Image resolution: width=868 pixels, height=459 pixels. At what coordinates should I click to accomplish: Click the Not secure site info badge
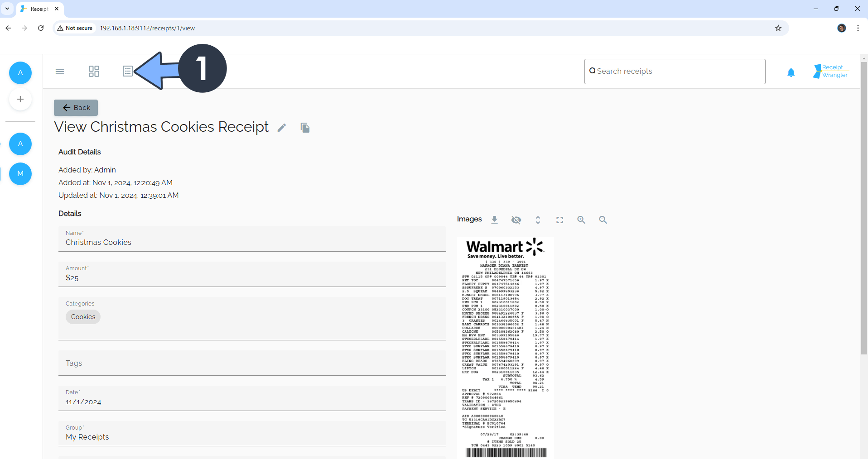tap(75, 28)
